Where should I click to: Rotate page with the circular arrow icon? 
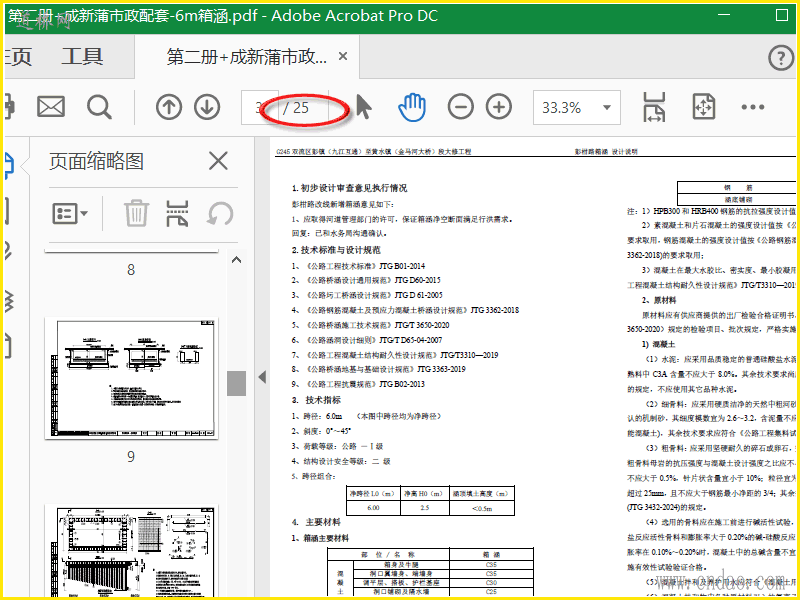pos(220,213)
